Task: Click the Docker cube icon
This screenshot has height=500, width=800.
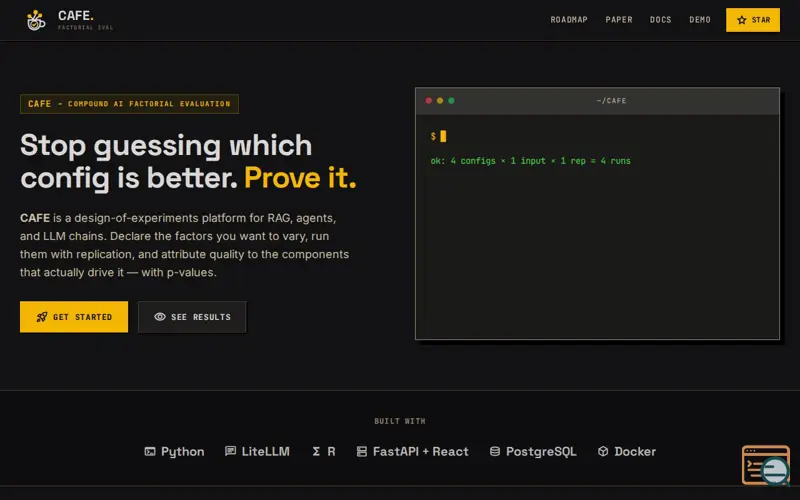Action: pos(603,452)
